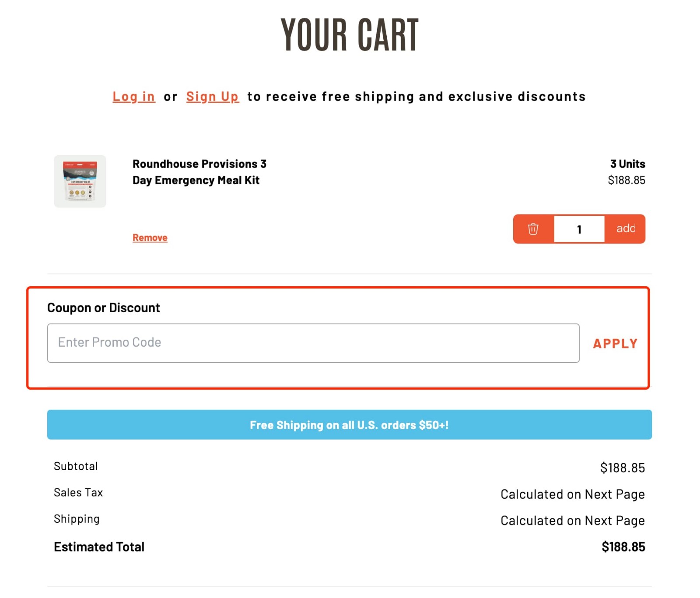Click inside the Coupon or Discount section
This screenshot has height=598, width=700.
click(x=103, y=307)
